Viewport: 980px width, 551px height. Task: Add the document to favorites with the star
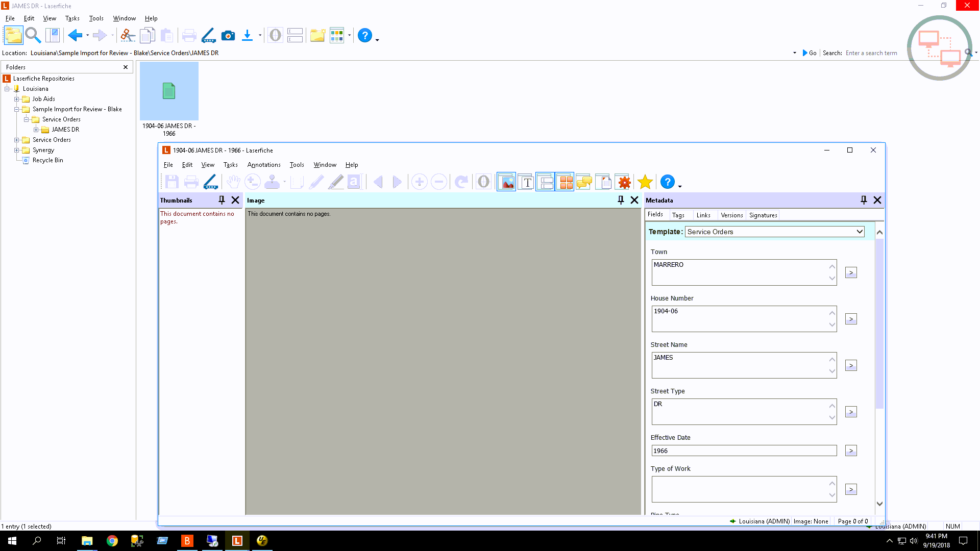tap(645, 182)
